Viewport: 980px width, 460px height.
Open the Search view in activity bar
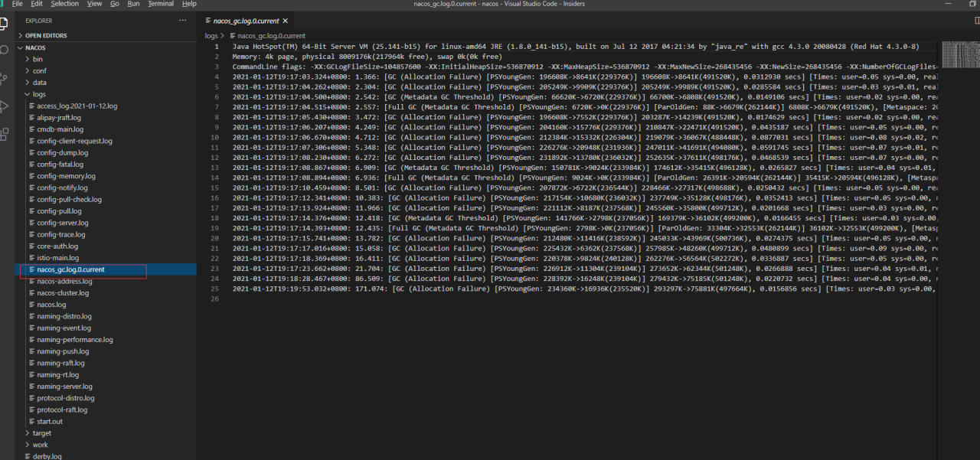pos(3,51)
